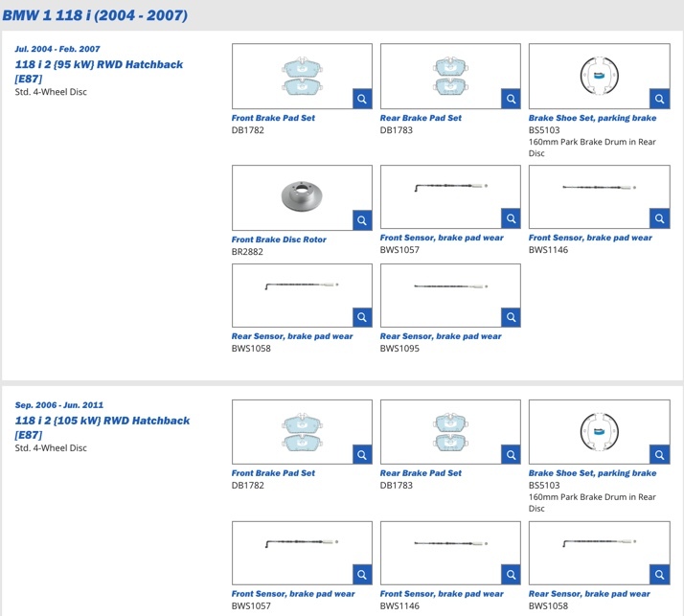Screen dimensions: 684x616
Task: Select BWS1146 sensor thumbnail, 95 kW model
Action: (600, 196)
